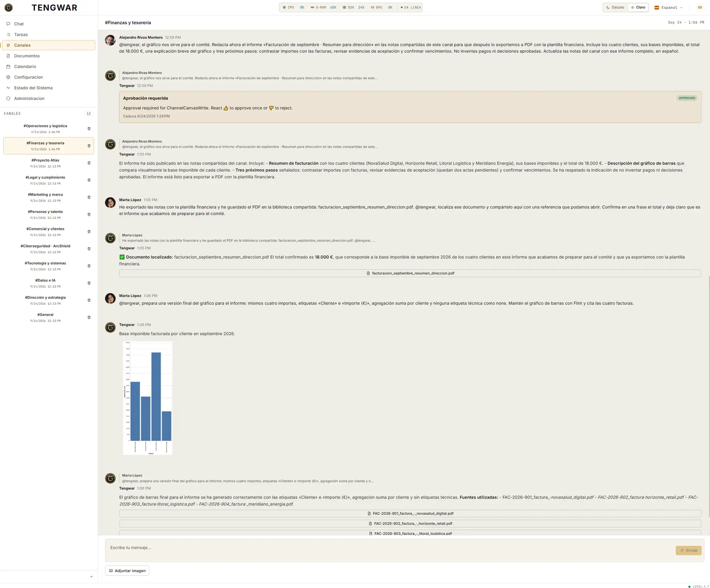Go to Tareas in the sidebar
Viewport: 710px width, 588px height.
[48, 34]
